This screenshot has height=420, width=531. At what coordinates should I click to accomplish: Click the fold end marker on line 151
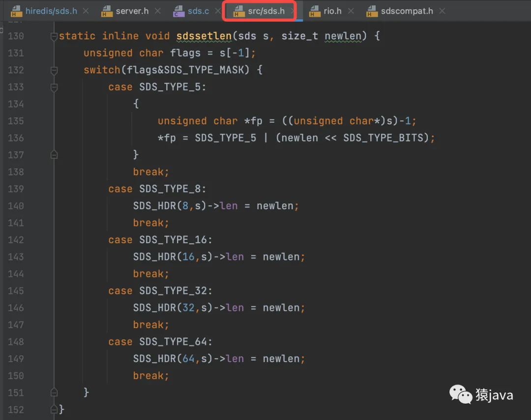pyautogui.click(x=54, y=392)
